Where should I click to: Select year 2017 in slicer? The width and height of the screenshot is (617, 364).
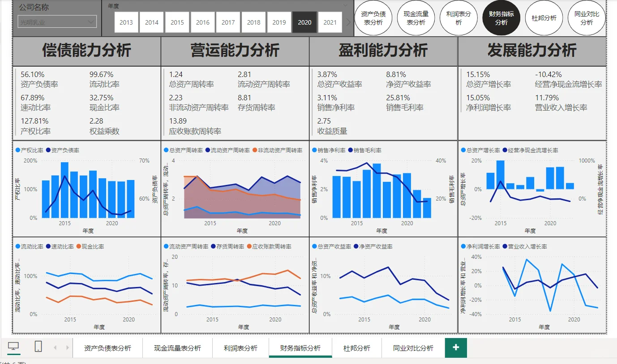pos(228,22)
